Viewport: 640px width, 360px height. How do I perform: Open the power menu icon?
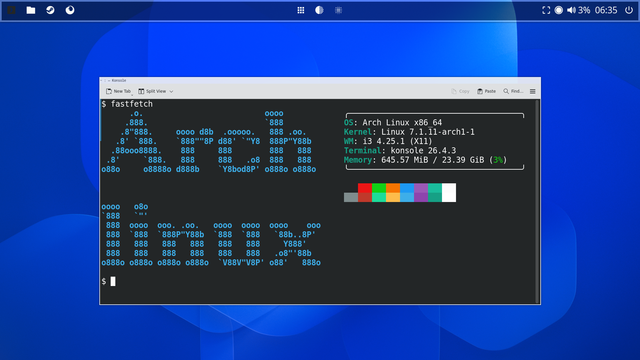629,10
